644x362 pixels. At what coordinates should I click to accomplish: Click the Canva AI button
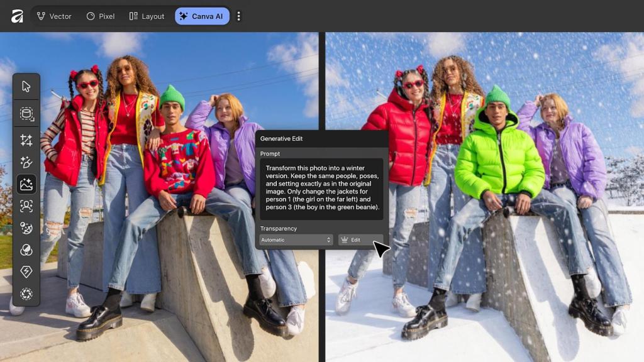click(201, 16)
